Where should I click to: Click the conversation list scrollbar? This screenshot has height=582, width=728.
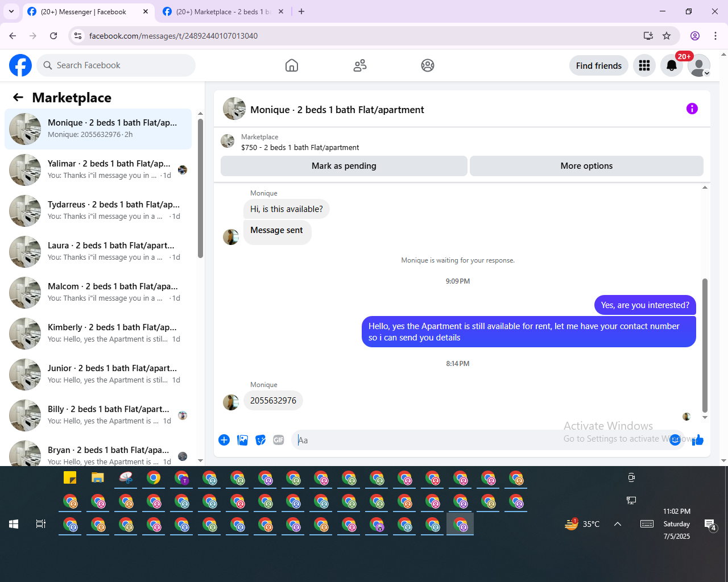[x=200, y=188]
